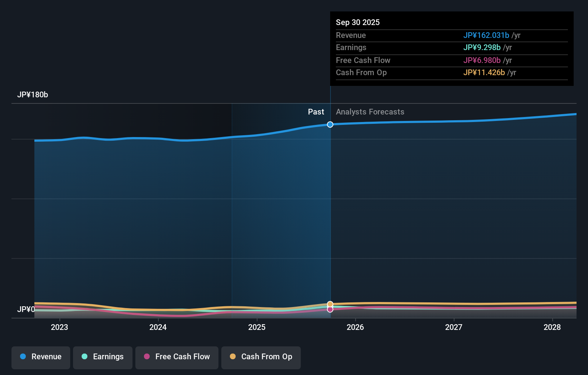Image resolution: width=588 pixels, height=375 pixels.
Task: Select the orange Cash From Op chart marker
Action: pos(330,304)
